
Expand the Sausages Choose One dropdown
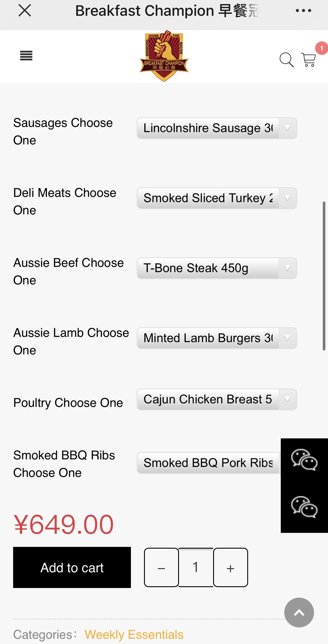click(217, 128)
